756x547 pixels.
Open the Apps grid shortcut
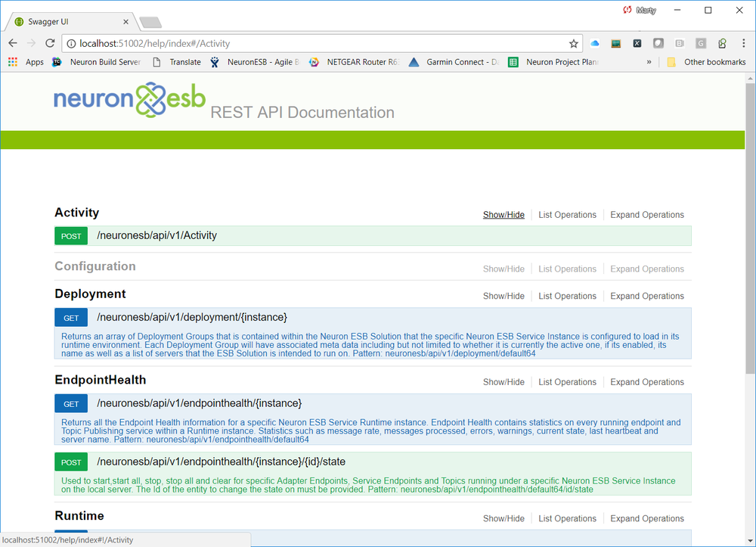coord(26,62)
